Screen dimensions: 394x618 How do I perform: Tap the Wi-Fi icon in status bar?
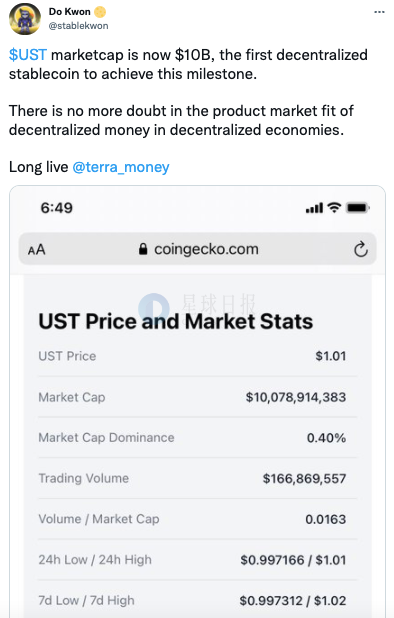click(334, 207)
